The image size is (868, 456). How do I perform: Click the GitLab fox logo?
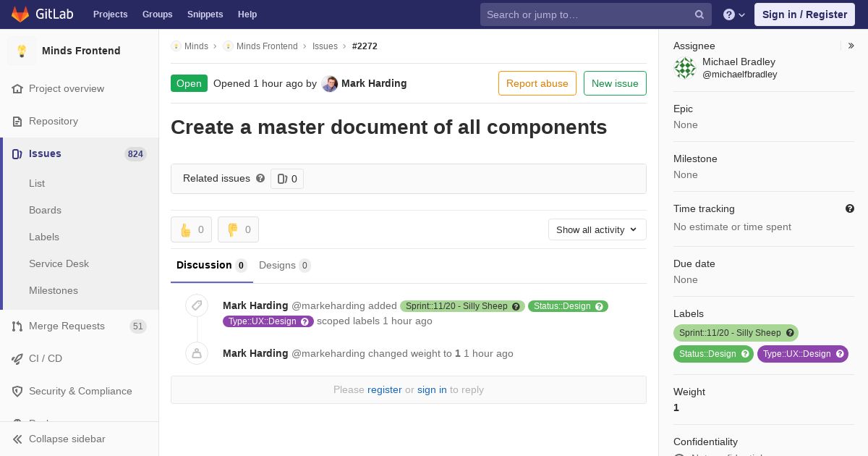[20, 14]
